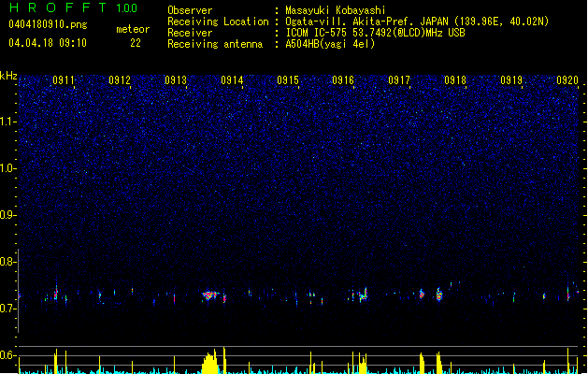This screenshot has height=374, width=588.
Task: Click the meteor echo cluster just after 0916
Action: 364,295
